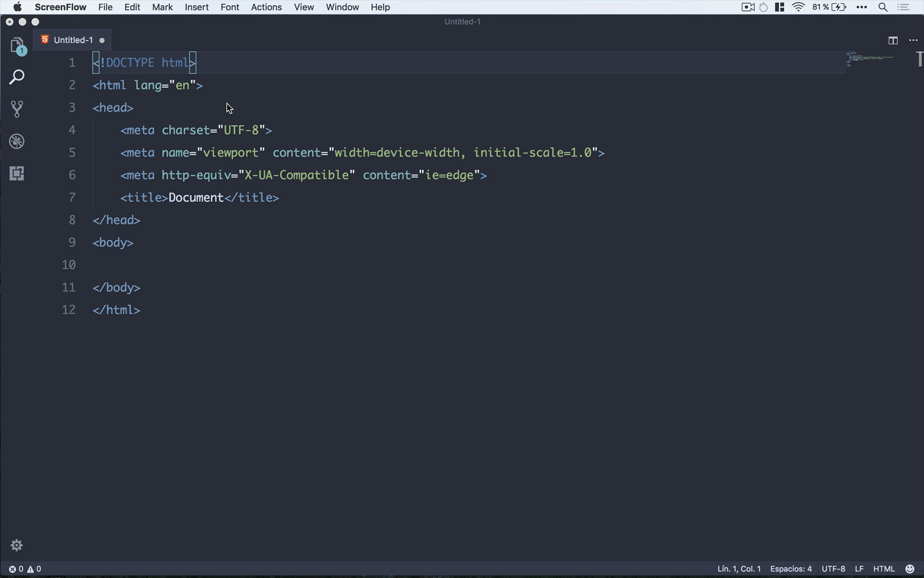Open the Extensions icon in activity bar
924x578 pixels.
pos(17,173)
